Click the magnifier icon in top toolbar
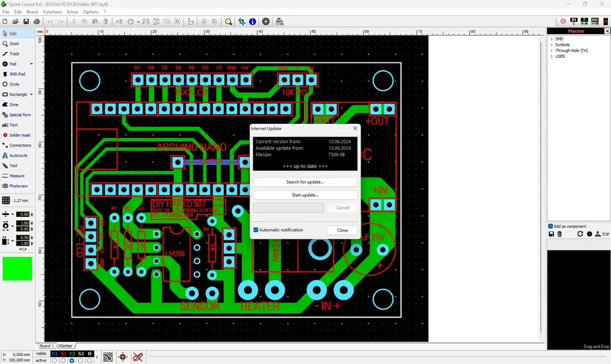 (x=229, y=22)
